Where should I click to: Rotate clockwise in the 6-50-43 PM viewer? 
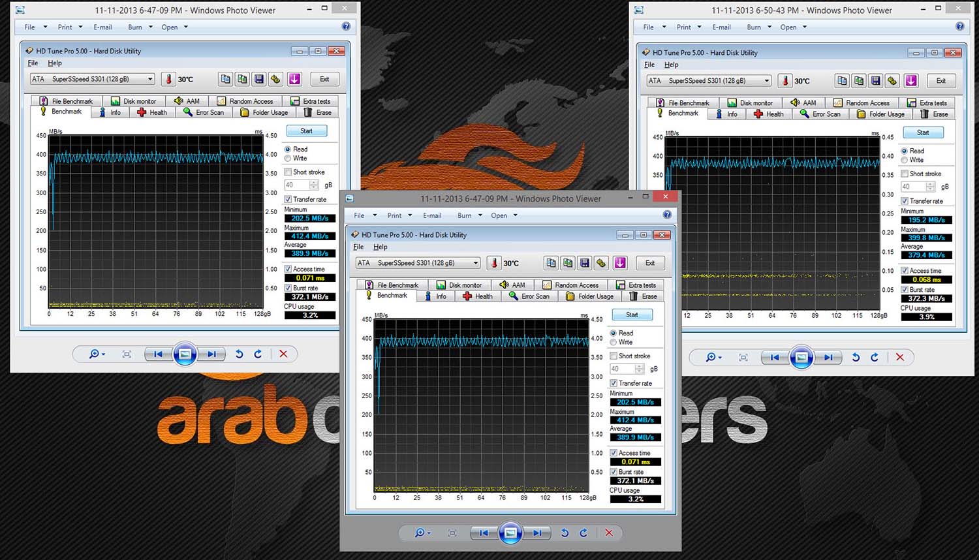pyautogui.click(x=875, y=357)
